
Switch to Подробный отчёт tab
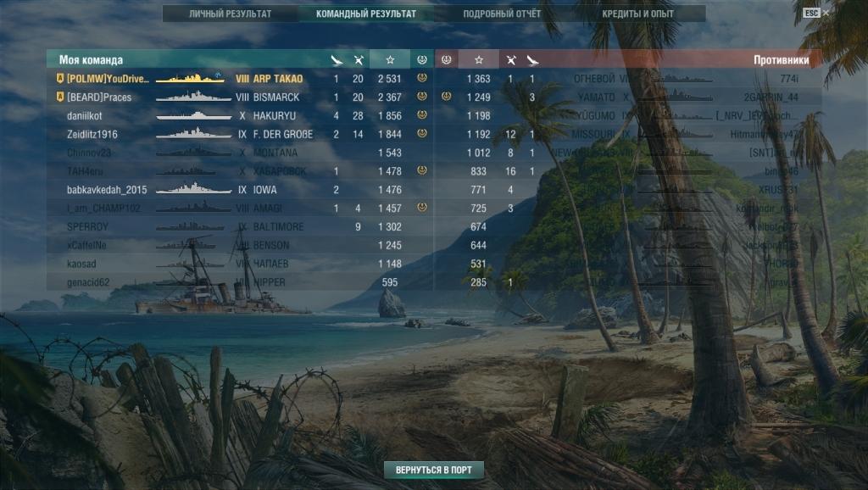coord(502,14)
